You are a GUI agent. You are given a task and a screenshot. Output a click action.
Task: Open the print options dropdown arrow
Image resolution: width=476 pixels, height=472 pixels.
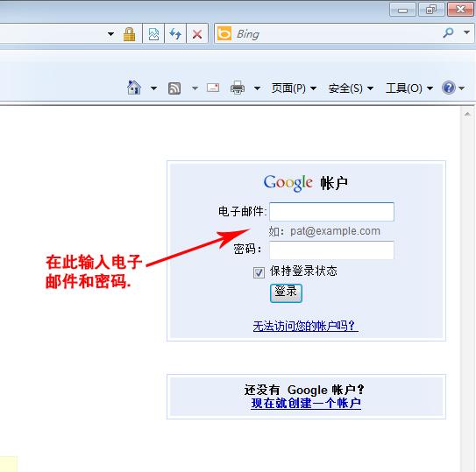coord(257,88)
